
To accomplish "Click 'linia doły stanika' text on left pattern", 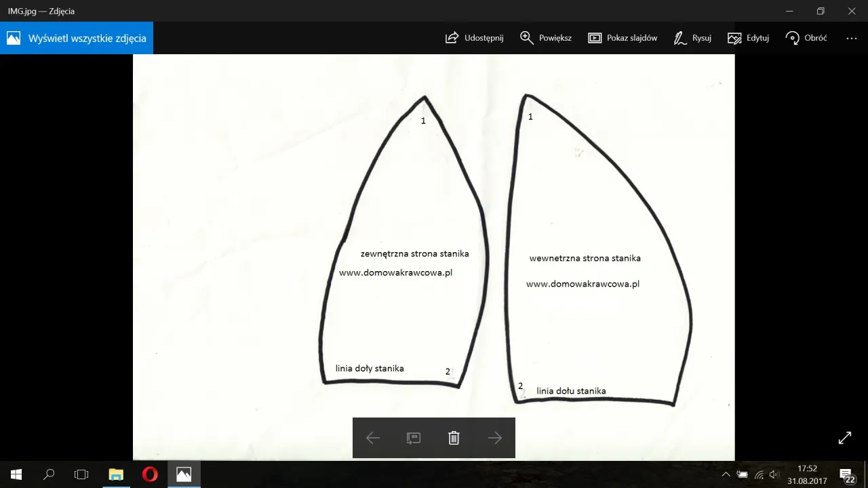I will coord(370,368).
